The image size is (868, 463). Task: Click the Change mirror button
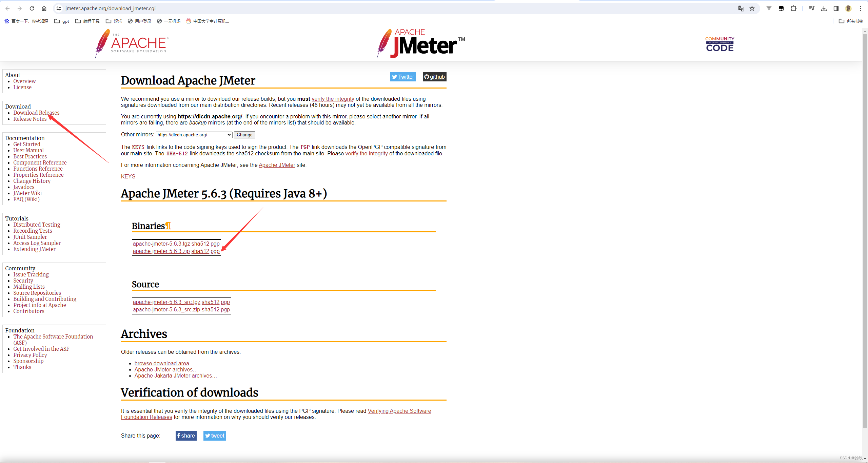[x=244, y=134]
